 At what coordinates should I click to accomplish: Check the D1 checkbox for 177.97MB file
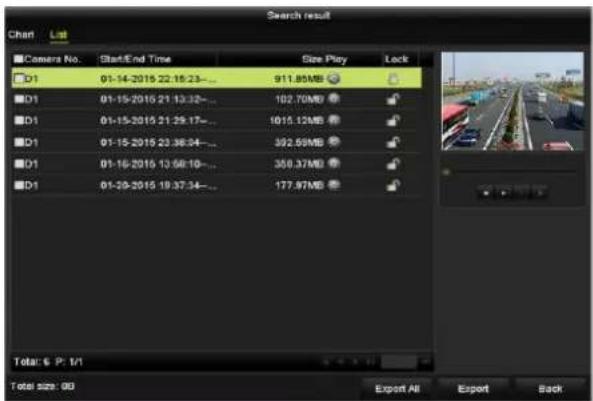19,185
